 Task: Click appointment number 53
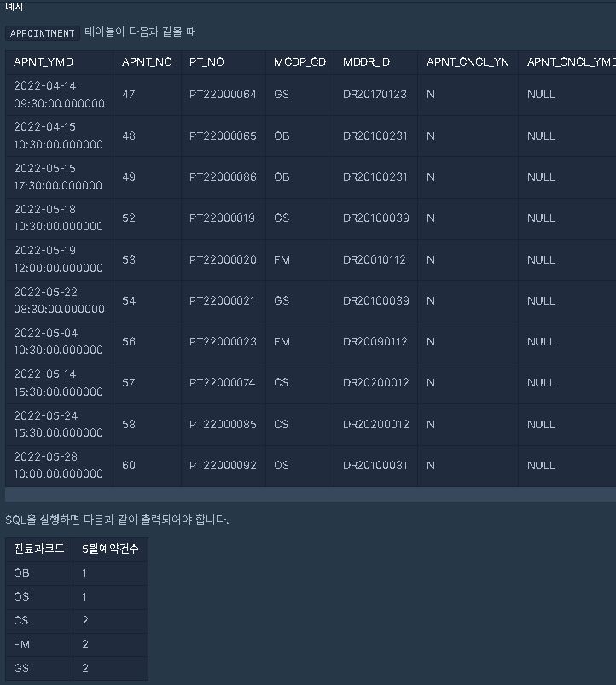click(129, 259)
